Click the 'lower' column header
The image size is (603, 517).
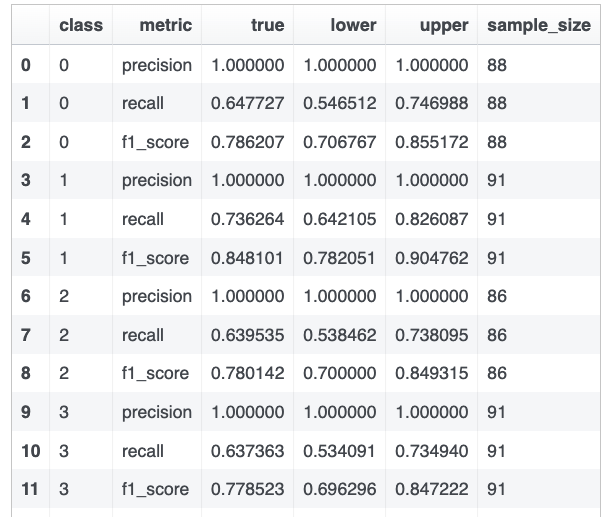(353, 25)
